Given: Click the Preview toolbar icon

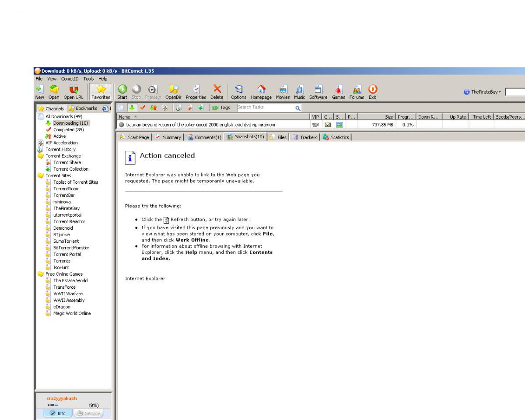Looking at the screenshot, I should 153,92.
